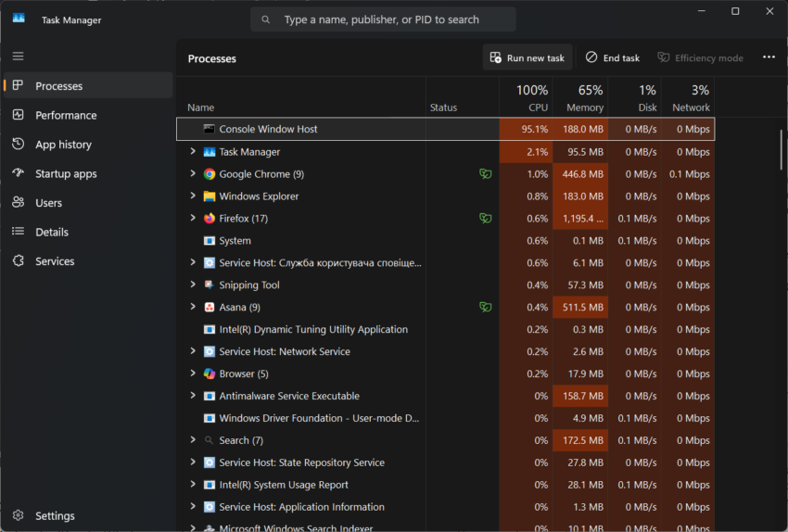
Task: Click the Task Manager app icon in title bar
Action: [x=19, y=19]
